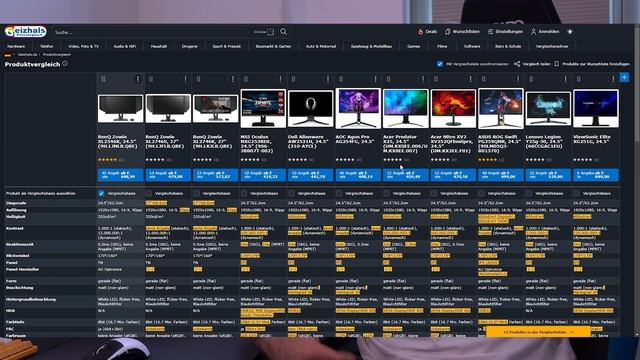Click the Acer Nitro XV2 monitor thumbnail
Viewport: 640px width, 360px height.
453,108
